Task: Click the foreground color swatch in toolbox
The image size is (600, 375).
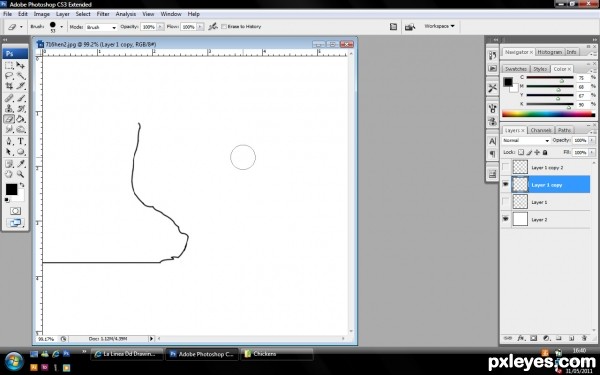Action: [11, 189]
